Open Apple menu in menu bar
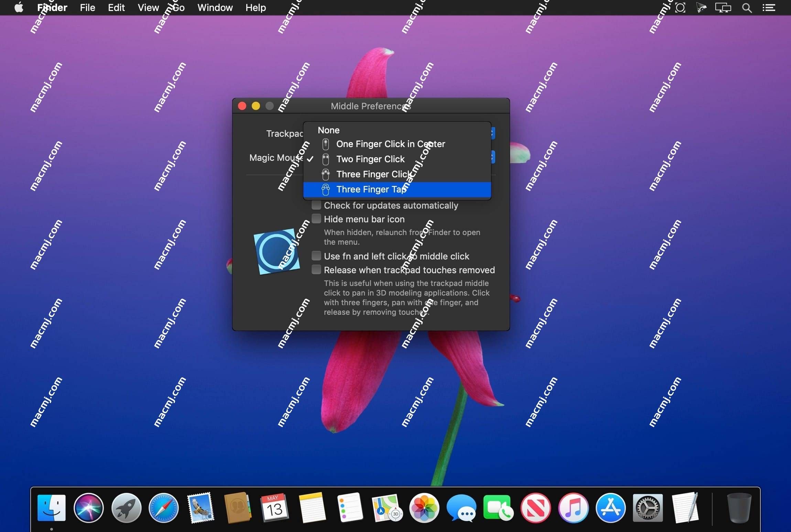 point(19,7)
